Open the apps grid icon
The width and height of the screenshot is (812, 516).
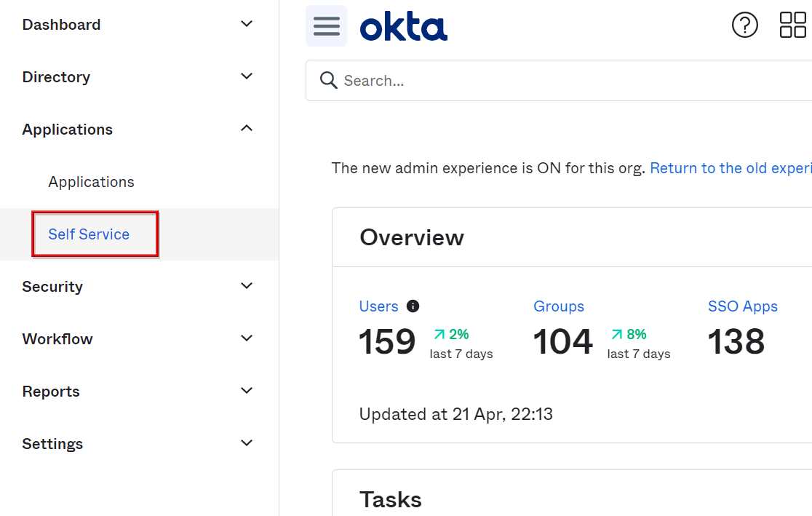(x=792, y=25)
